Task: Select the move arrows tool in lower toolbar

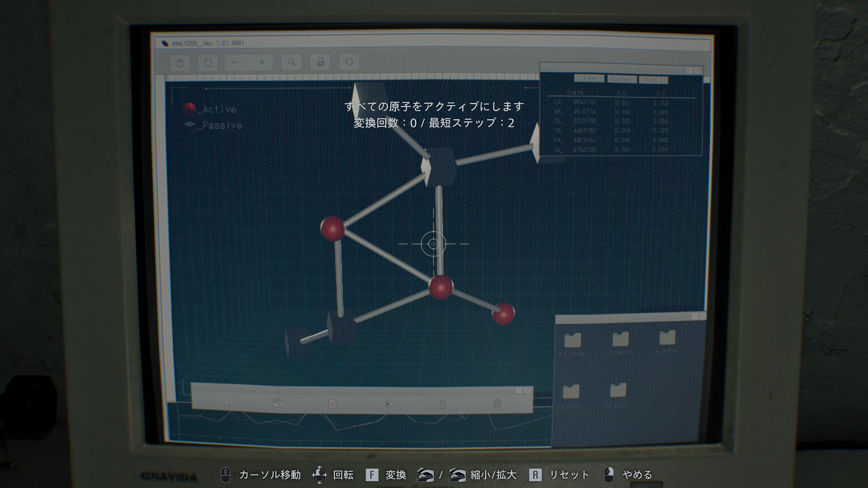Action: [225, 401]
